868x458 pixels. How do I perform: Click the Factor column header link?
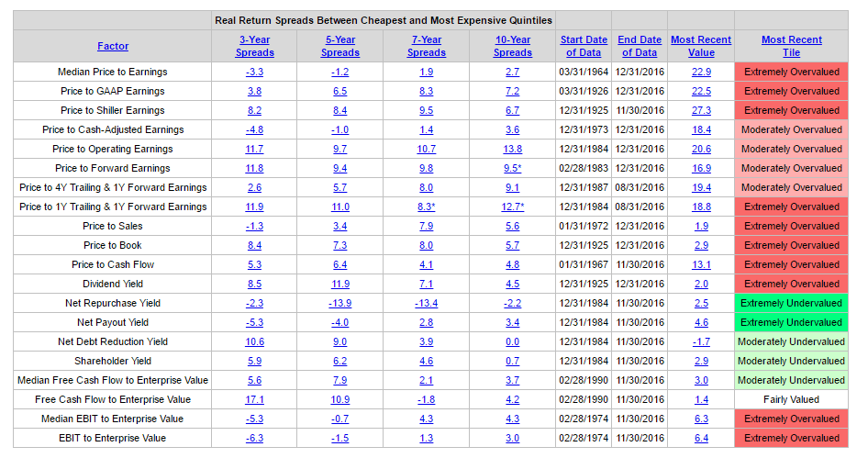pos(113,46)
